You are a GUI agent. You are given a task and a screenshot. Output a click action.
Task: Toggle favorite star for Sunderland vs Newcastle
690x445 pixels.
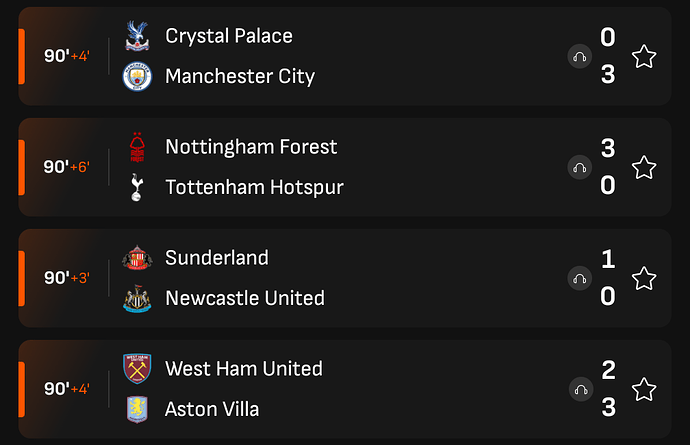click(644, 278)
